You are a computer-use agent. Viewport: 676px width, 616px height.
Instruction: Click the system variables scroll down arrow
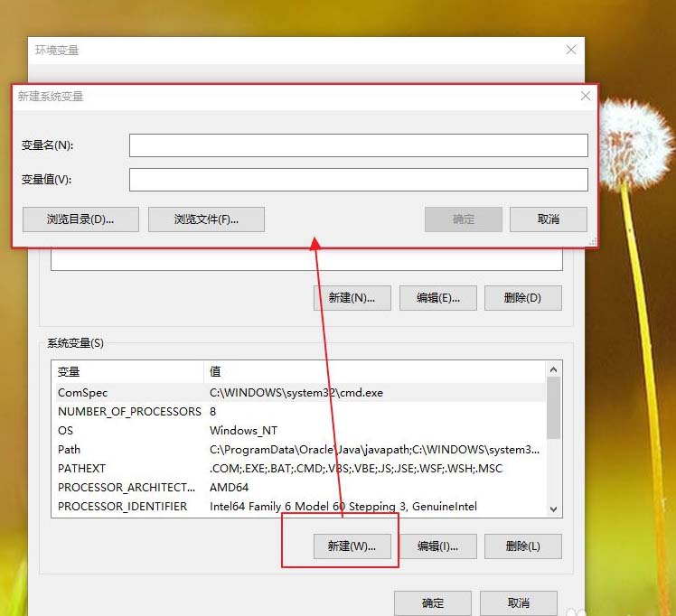(x=554, y=509)
